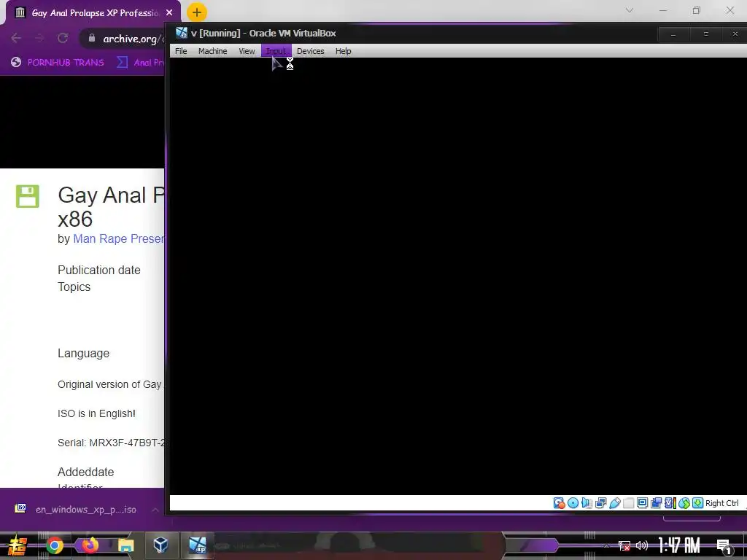This screenshot has height=560, width=747.
Task: Open the Windows Start button
Action: pyautogui.click(x=18, y=545)
